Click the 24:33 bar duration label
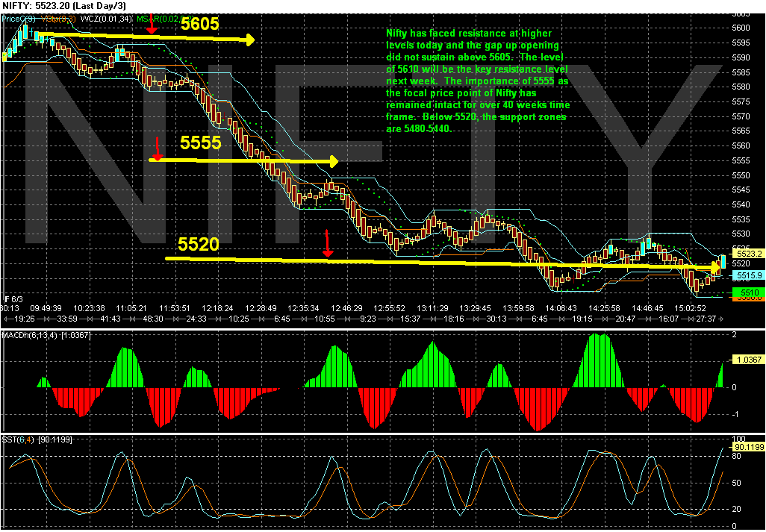Viewport: 766px width, 532px height. [195, 318]
